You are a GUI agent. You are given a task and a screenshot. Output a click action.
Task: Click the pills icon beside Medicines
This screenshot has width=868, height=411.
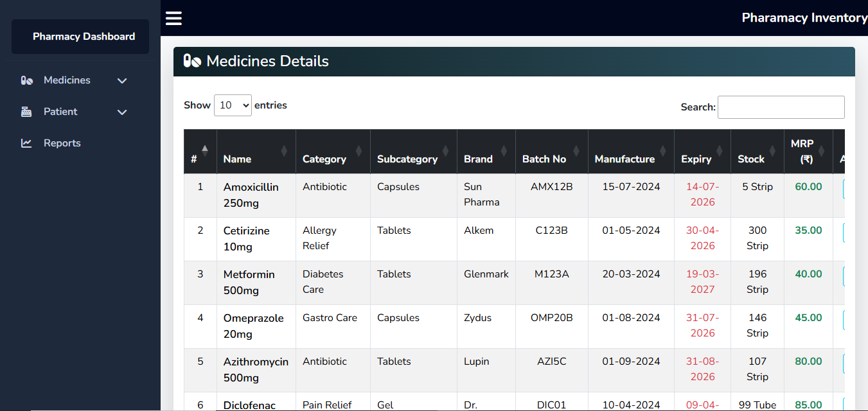26,80
